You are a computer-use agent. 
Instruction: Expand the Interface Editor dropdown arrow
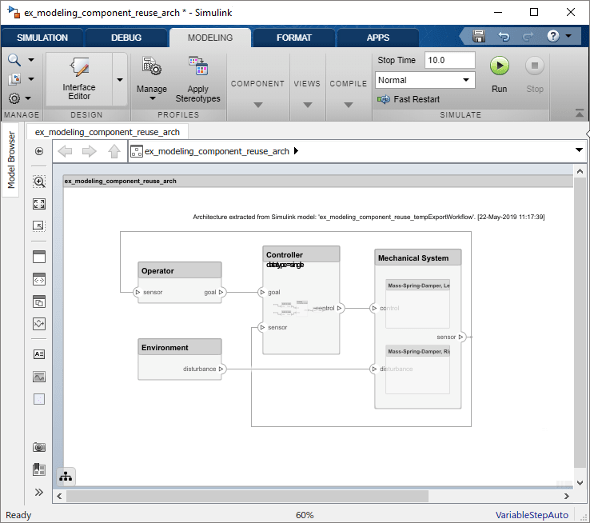click(120, 79)
